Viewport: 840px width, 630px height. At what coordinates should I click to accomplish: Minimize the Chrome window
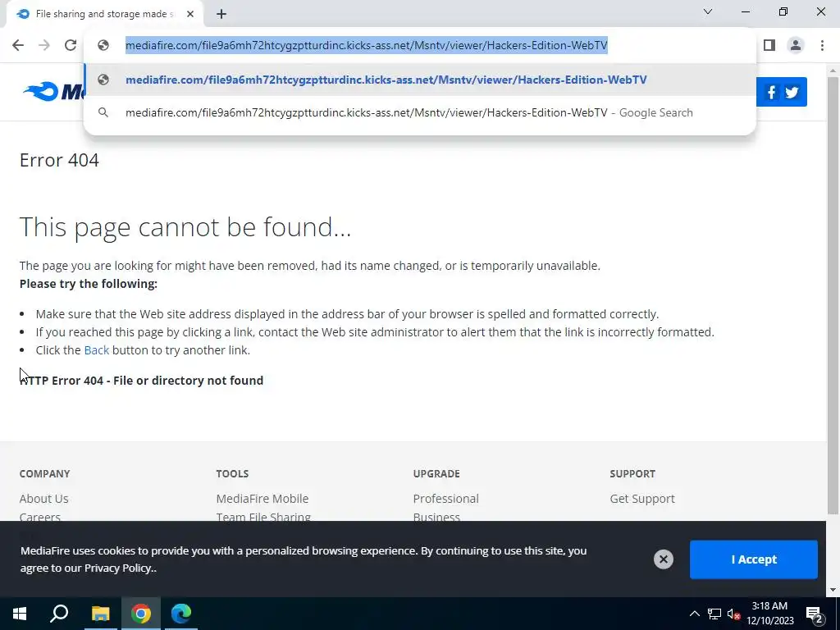point(746,11)
